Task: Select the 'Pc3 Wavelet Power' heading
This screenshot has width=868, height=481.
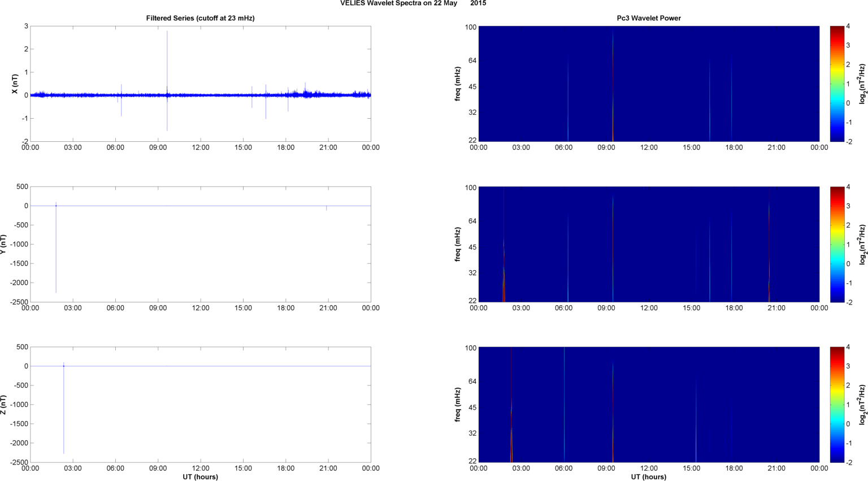Action: click(x=648, y=18)
